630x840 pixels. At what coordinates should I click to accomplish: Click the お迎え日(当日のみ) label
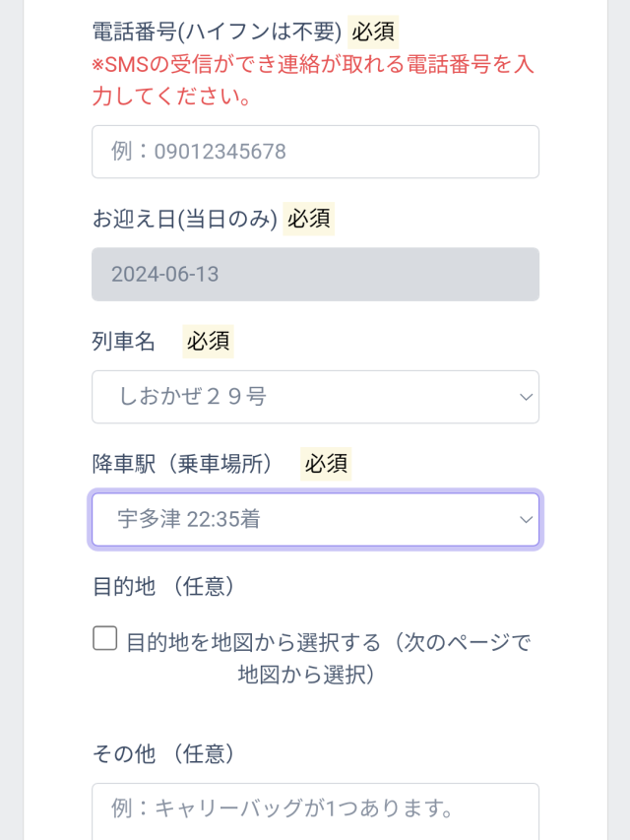pos(185,220)
